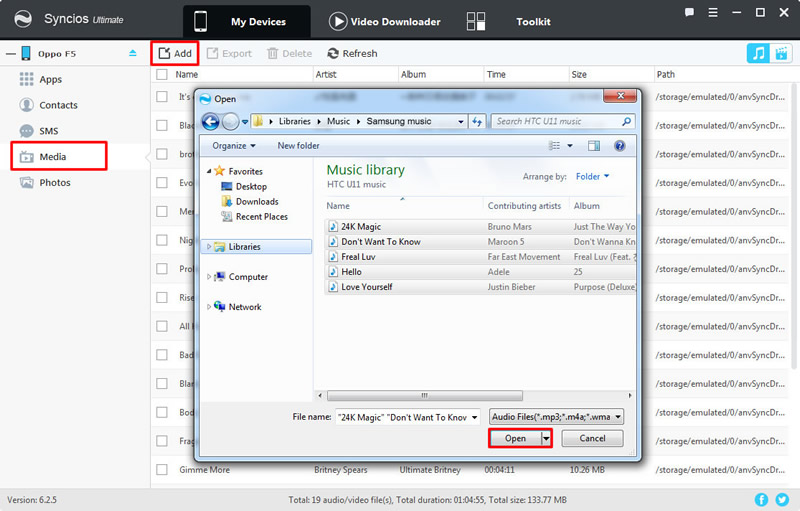Select the Love Yourself file
Viewport: 800px width, 511px height.
[480, 287]
